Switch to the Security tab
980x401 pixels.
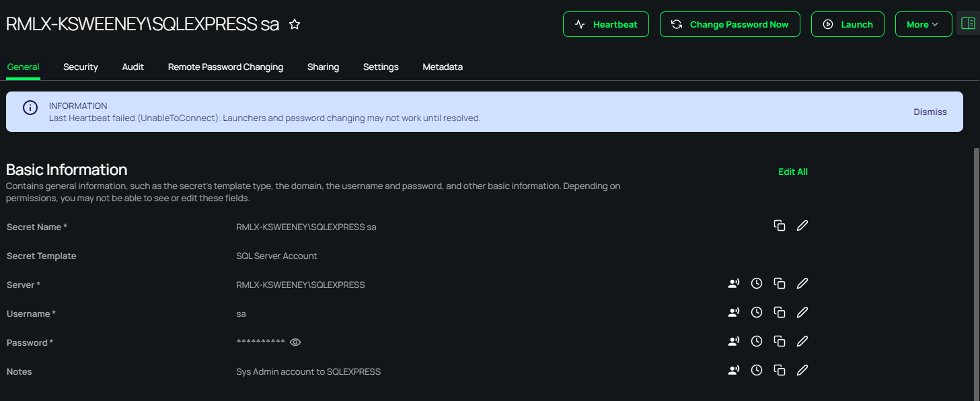(x=81, y=67)
